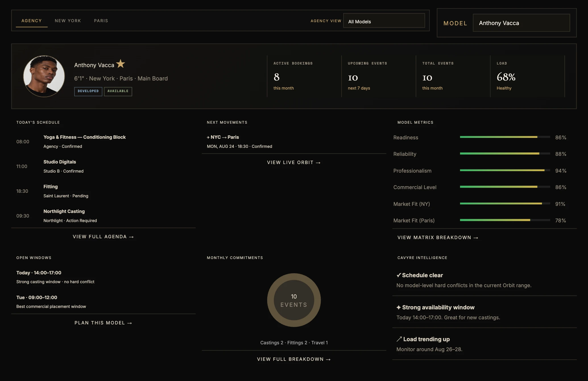Click the checkmark icon beside Schedule clear
The height and width of the screenshot is (381, 588).
tap(399, 275)
